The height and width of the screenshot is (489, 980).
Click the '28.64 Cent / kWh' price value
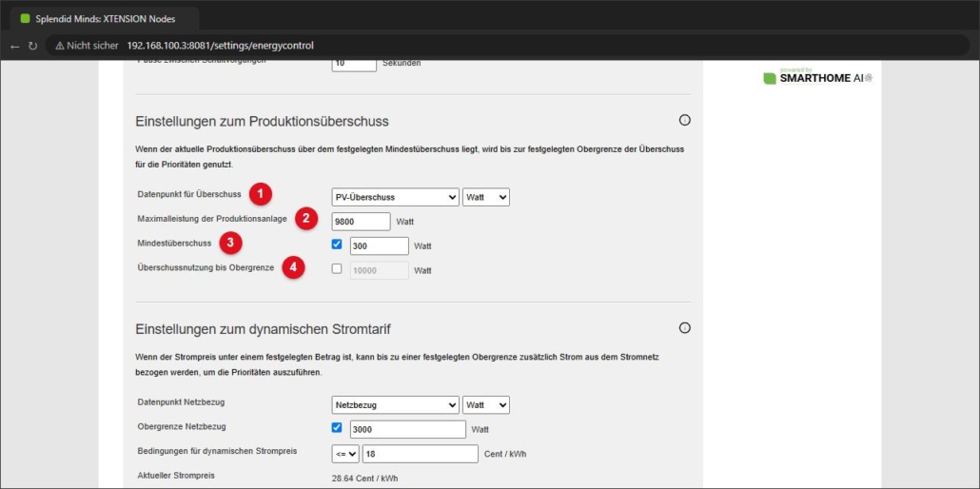pyautogui.click(x=365, y=479)
